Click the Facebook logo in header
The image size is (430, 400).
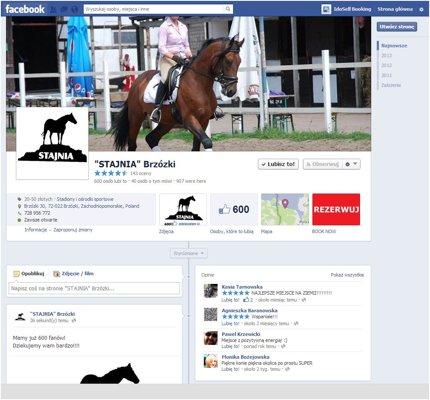click(x=25, y=9)
